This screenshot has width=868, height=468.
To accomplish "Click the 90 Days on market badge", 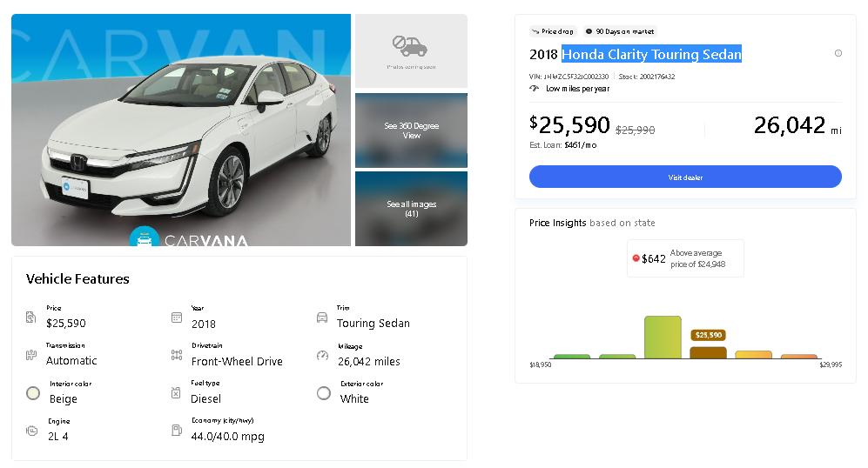I will [620, 31].
